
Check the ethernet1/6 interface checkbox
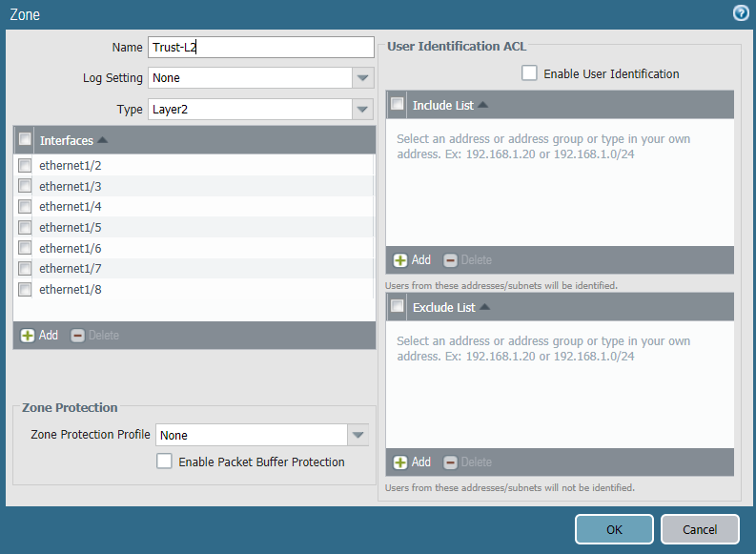point(25,248)
